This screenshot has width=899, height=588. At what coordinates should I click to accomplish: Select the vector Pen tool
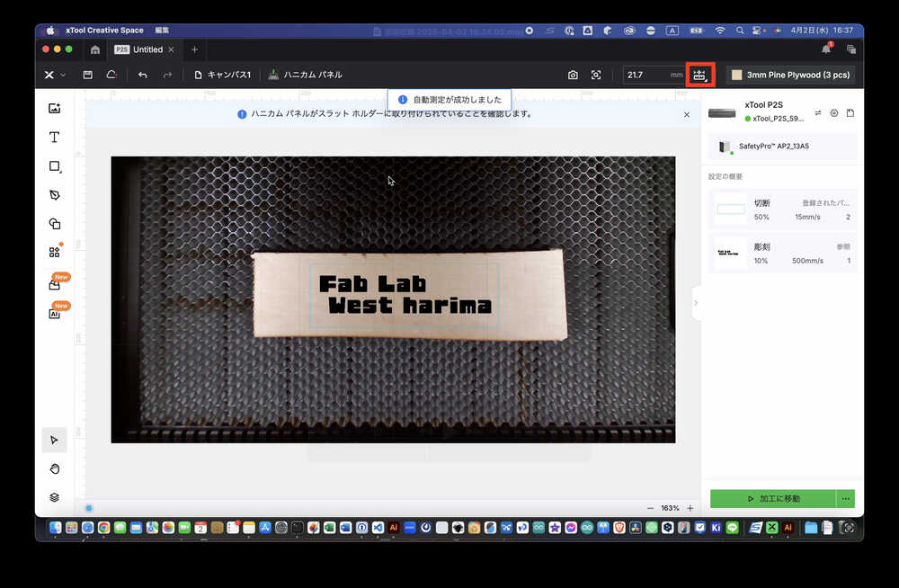coord(55,195)
